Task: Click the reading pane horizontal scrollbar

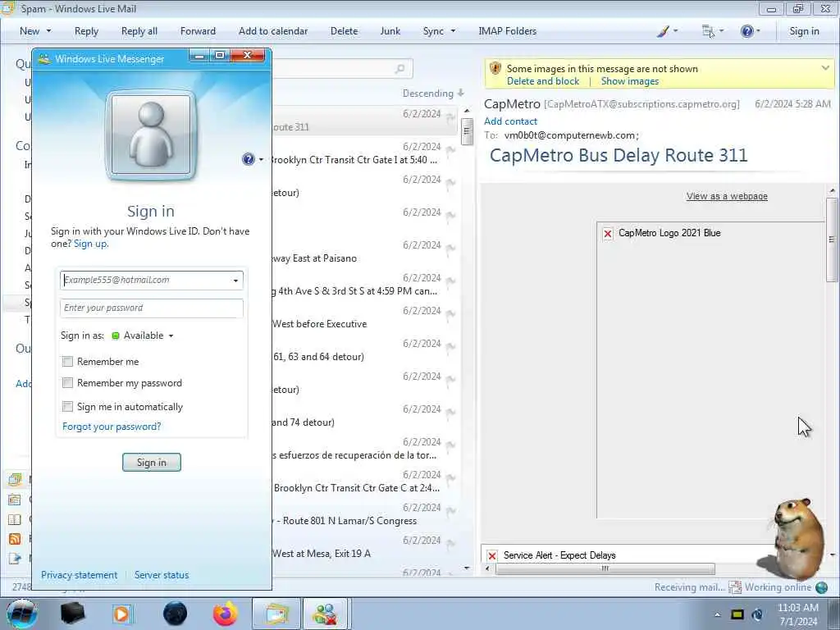Action: coord(605,568)
